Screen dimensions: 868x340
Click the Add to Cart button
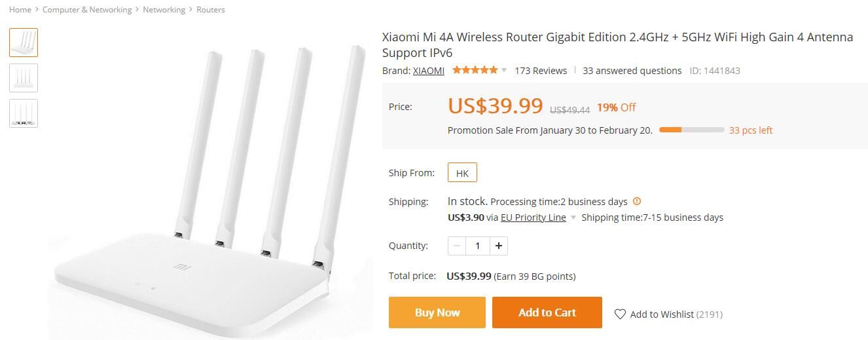tap(547, 312)
